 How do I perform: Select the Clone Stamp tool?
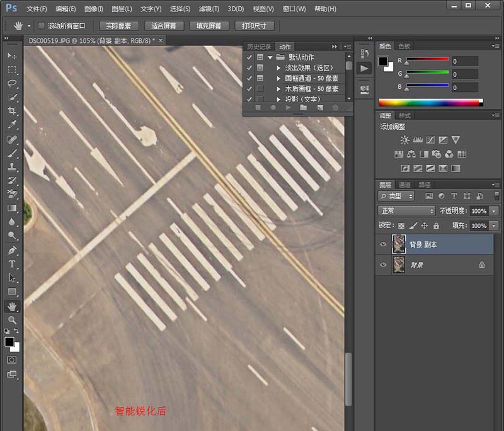pos(12,167)
